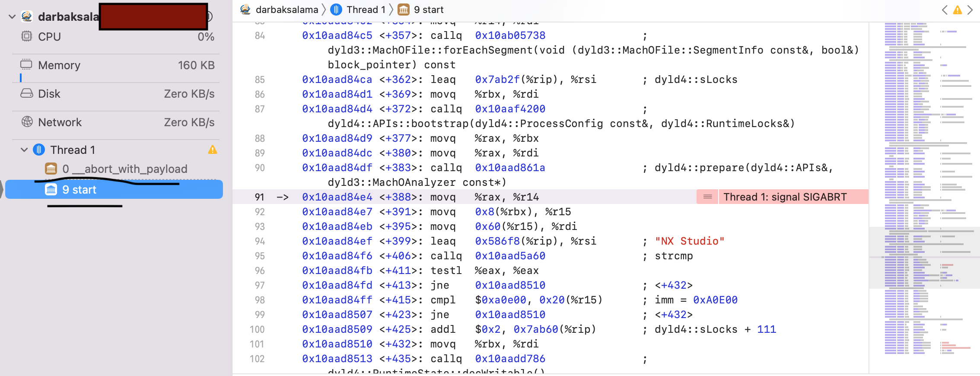
Task: Click the Thread 1 warning triangle in sidebar
Action: coord(212,150)
